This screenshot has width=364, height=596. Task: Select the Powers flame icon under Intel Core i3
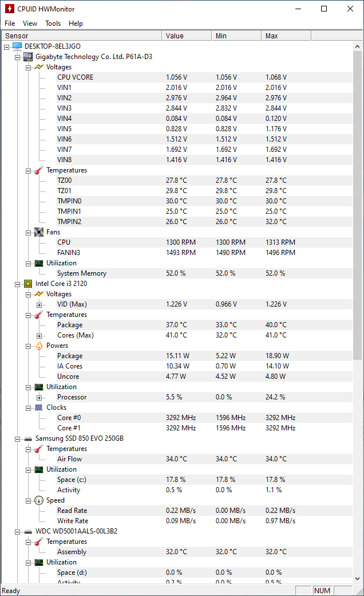(38, 346)
